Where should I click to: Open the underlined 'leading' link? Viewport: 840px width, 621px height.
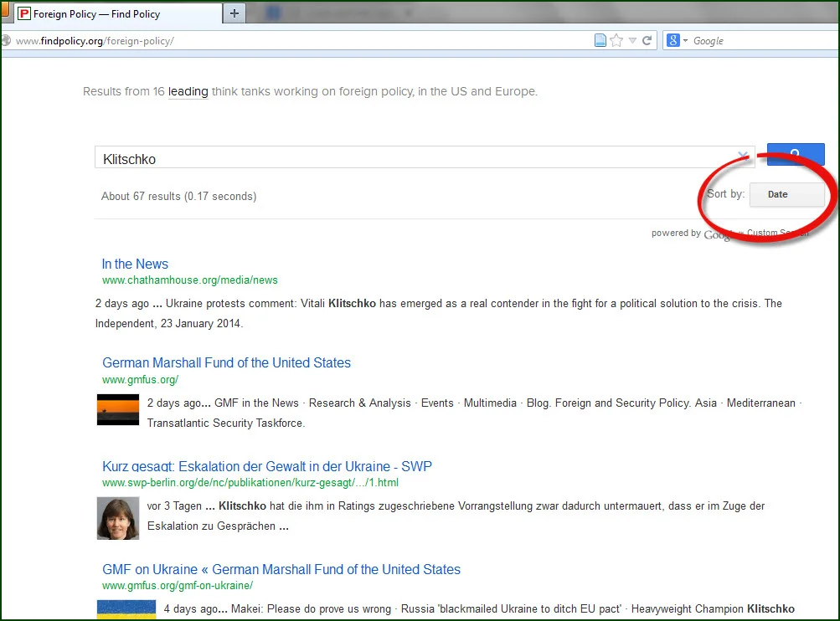[188, 91]
